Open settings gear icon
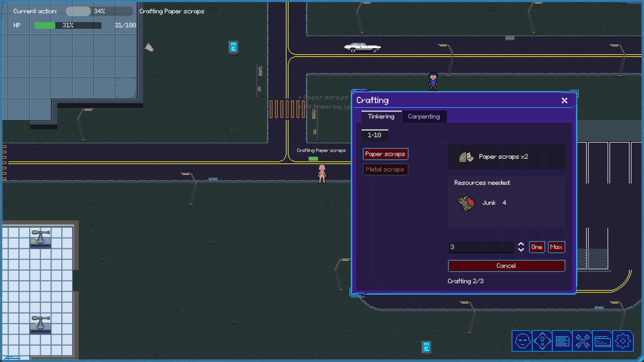The height and width of the screenshot is (362, 644). click(x=623, y=341)
